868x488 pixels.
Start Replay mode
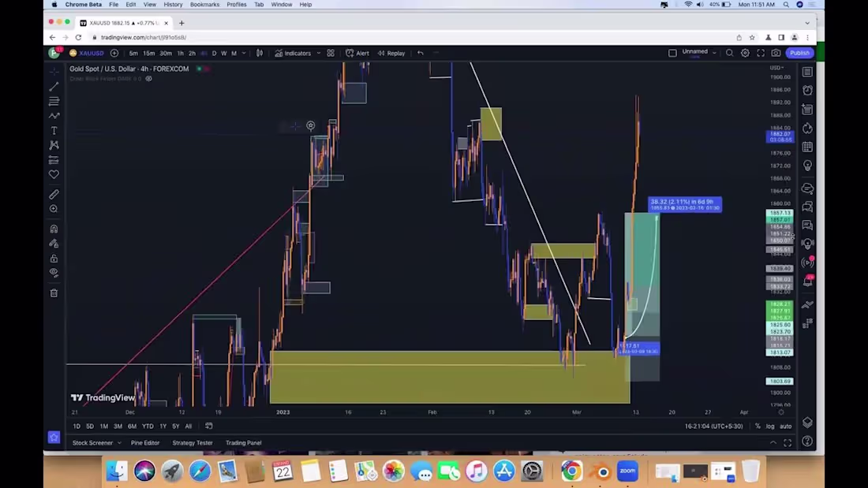[392, 53]
